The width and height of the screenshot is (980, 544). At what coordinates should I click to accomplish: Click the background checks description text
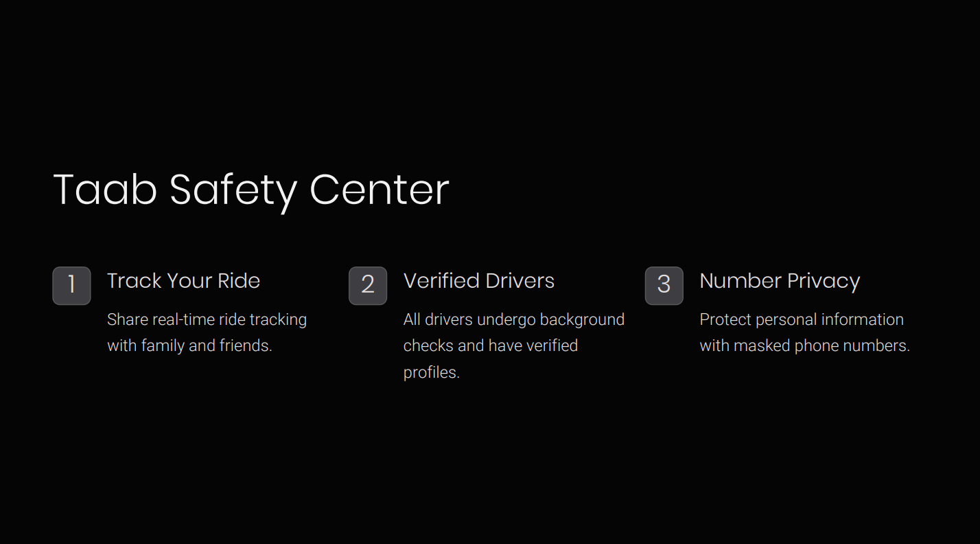[514, 345]
